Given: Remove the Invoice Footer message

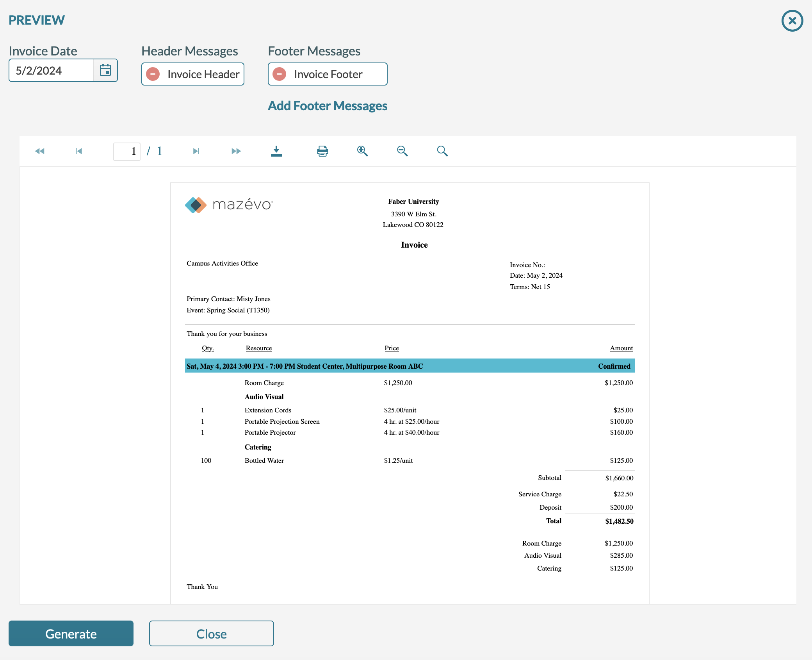Looking at the screenshot, I should point(280,74).
